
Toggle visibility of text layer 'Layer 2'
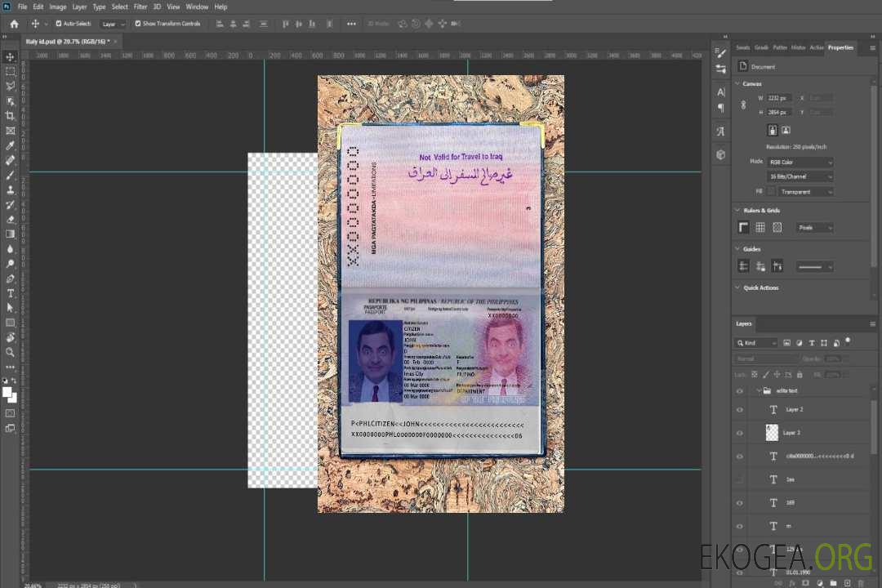pyautogui.click(x=740, y=410)
